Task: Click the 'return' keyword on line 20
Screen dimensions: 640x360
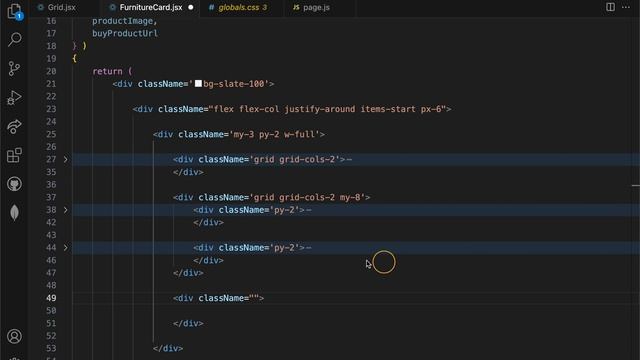Action: click(107, 71)
